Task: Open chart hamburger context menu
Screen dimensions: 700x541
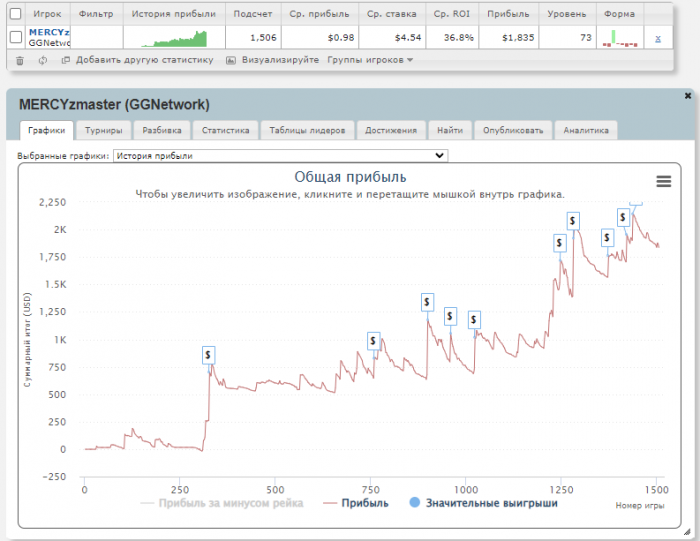Action: click(x=663, y=181)
